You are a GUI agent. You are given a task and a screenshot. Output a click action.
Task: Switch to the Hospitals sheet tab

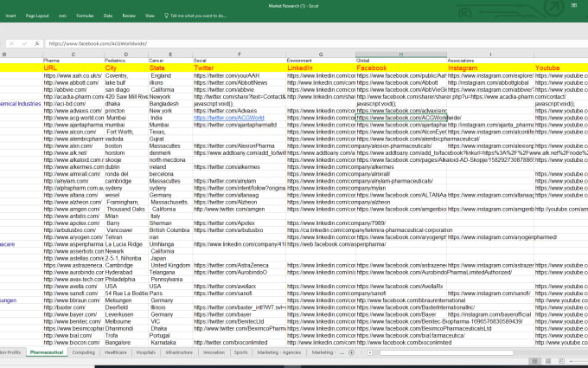[x=146, y=352]
